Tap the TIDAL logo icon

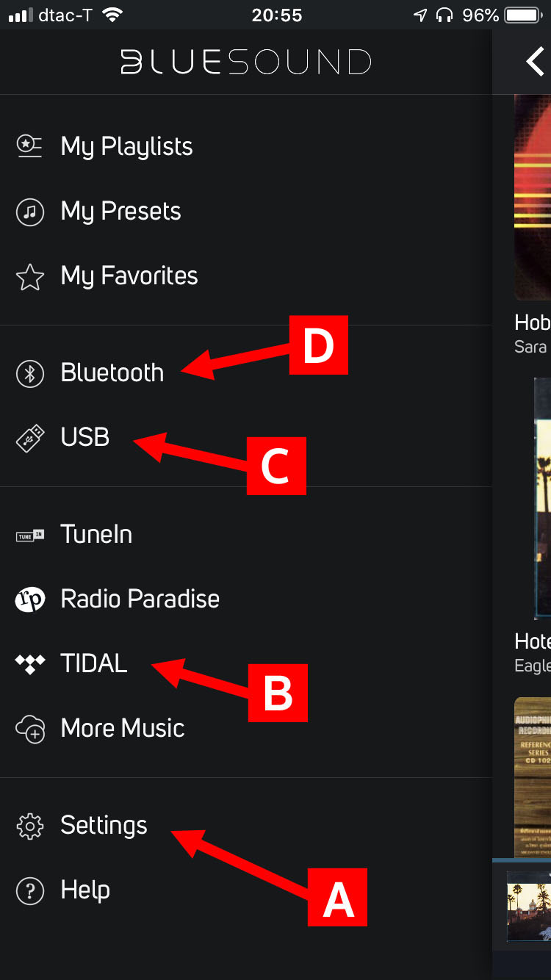point(30,664)
